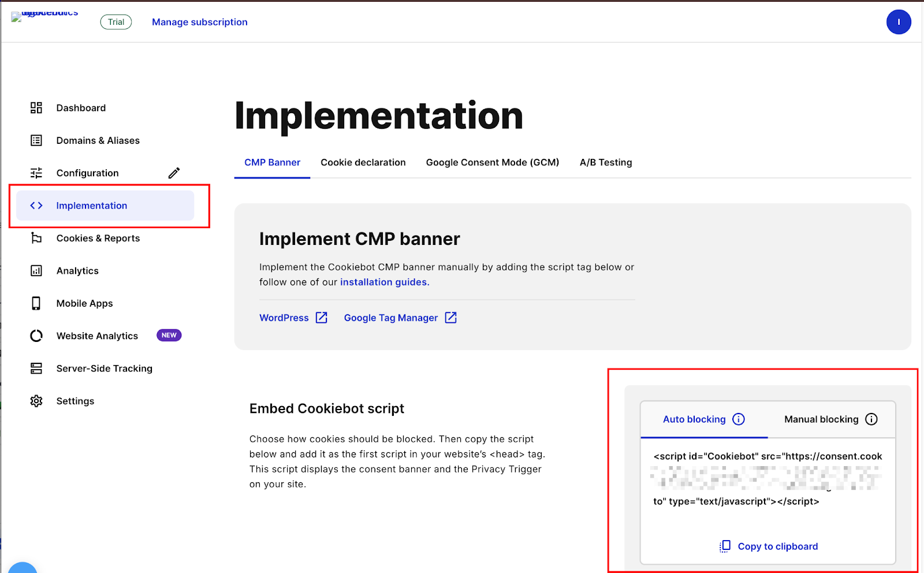Image resolution: width=924 pixels, height=573 pixels.
Task: Switch to the CMP Banner tab
Action: [x=272, y=162]
